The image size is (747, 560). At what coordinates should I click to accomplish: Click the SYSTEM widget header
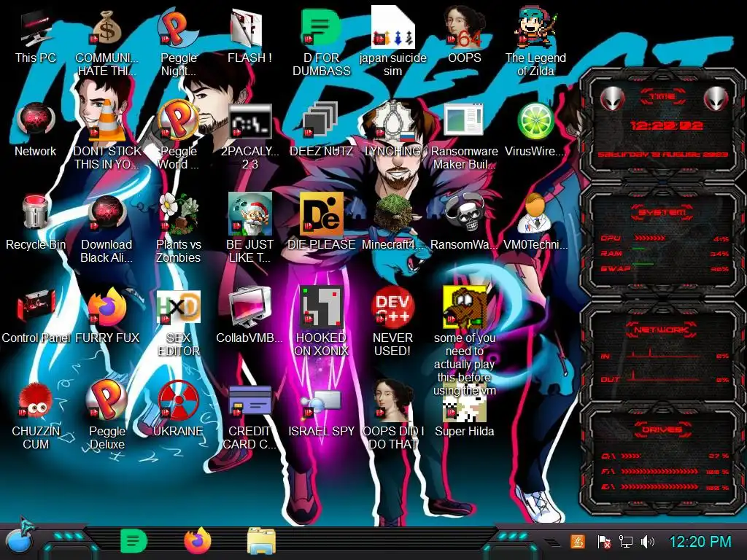[x=662, y=212]
